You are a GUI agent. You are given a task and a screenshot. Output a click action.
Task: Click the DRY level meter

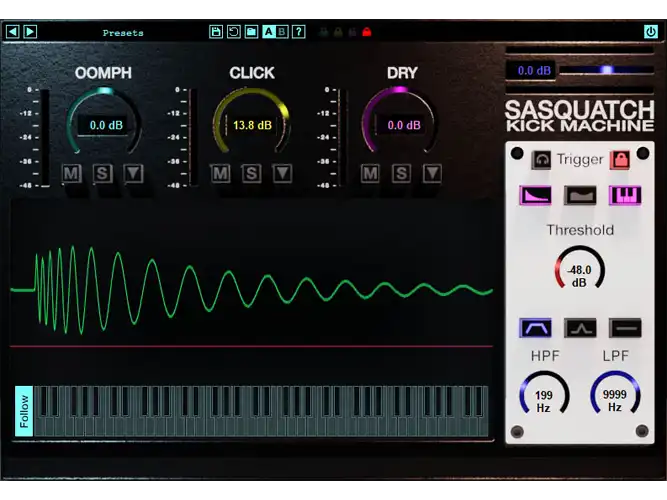(343, 137)
